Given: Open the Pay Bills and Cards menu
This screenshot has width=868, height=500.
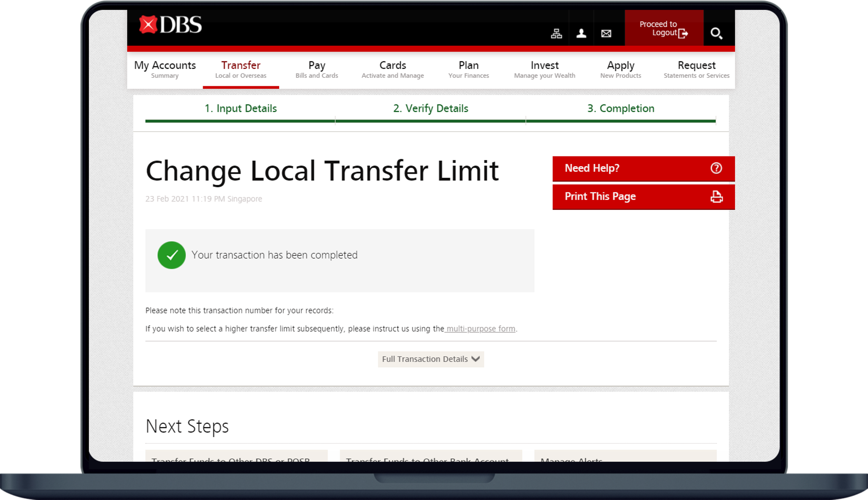Looking at the screenshot, I should click(316, 69).
